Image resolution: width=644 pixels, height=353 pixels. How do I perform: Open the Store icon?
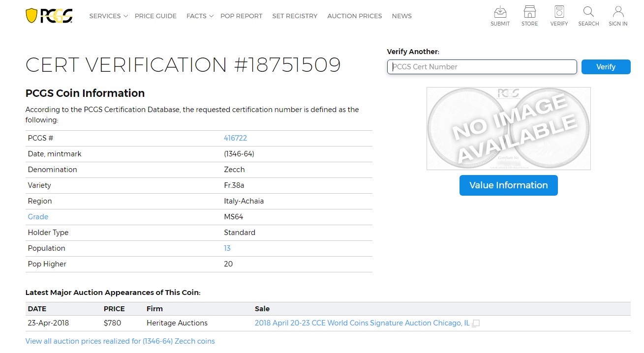pyautogui.click(x=529, y=12)
